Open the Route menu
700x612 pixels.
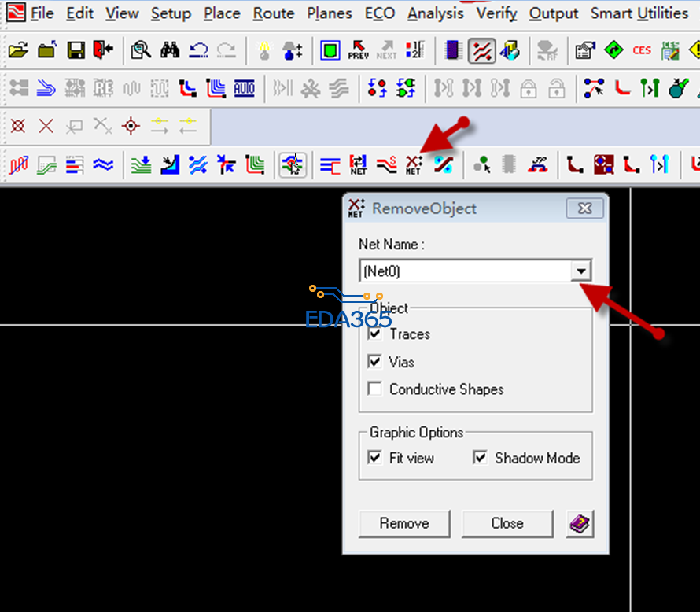[x=273, y=13]
